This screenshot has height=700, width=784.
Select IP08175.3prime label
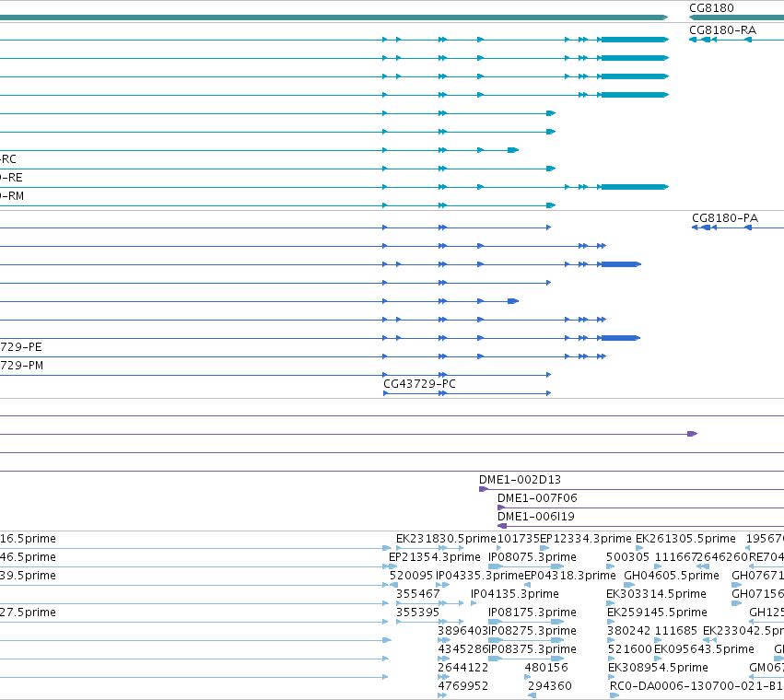point(532,612)
